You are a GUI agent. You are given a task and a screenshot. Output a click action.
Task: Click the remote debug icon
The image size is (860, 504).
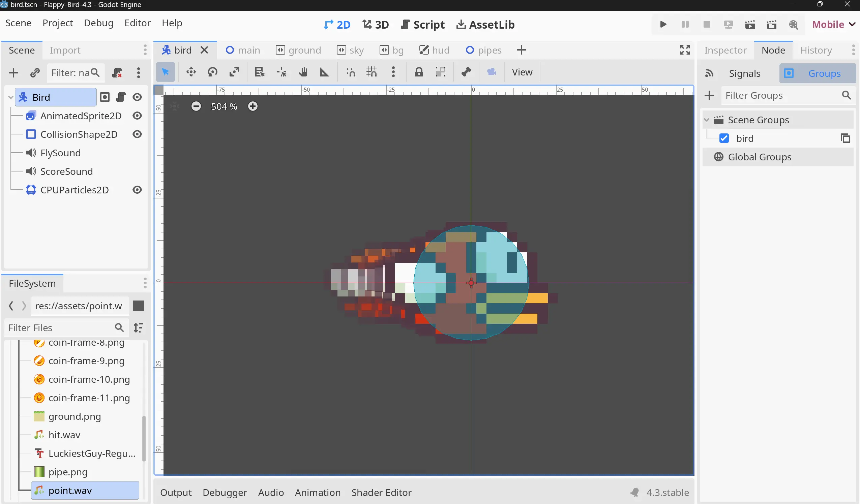728,25
